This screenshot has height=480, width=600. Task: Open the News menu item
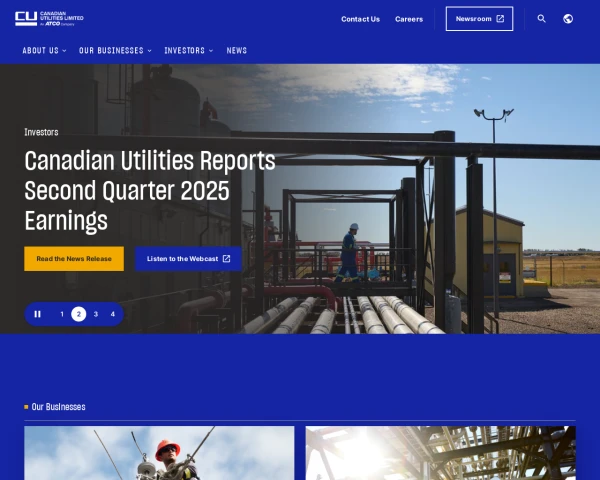[x=236, y=50]
